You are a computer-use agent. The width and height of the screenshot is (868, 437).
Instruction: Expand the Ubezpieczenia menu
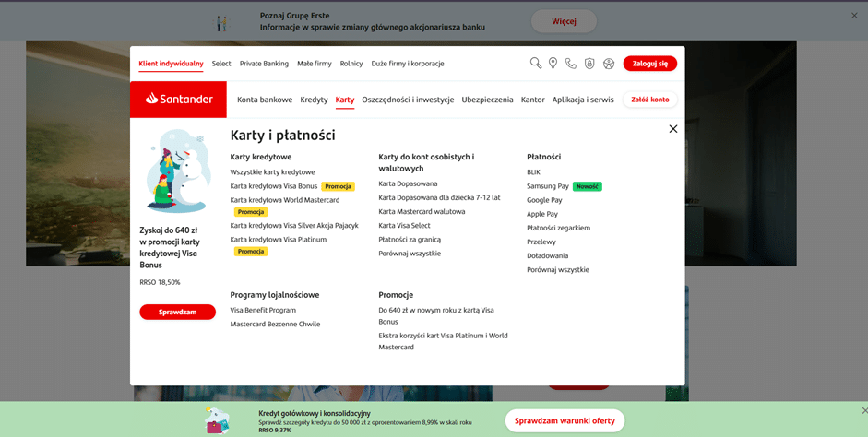tap(487, 100)
